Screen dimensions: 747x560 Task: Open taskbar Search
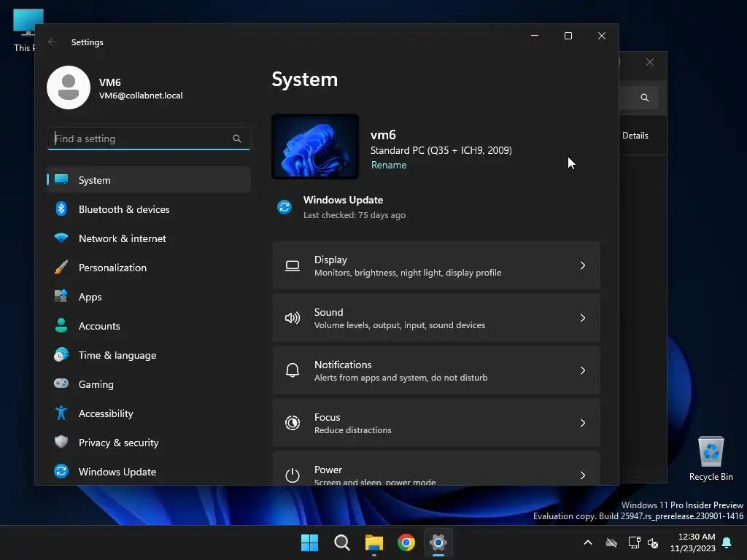[x=342, y=542]
